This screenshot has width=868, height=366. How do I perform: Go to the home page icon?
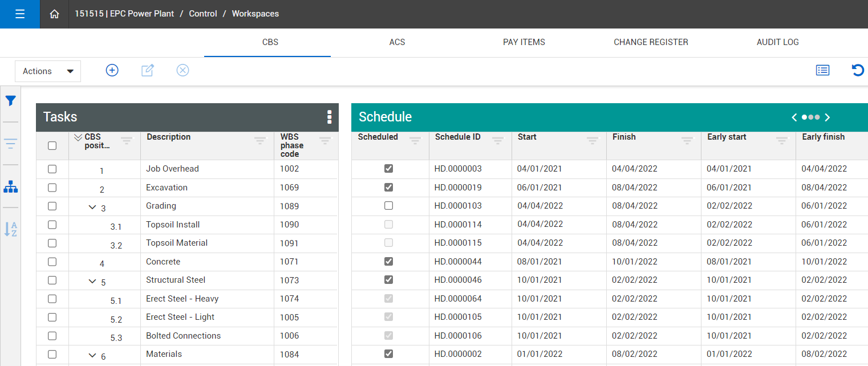(55, 14)
